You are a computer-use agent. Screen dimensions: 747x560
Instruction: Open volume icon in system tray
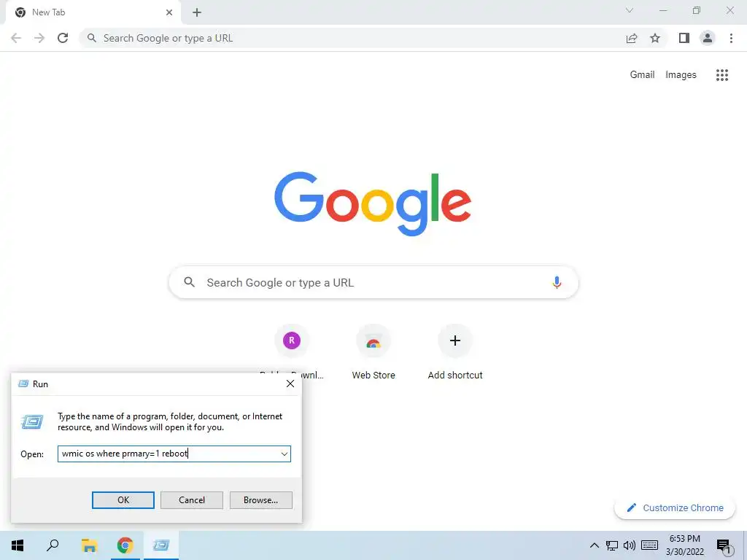pos(630,545)
